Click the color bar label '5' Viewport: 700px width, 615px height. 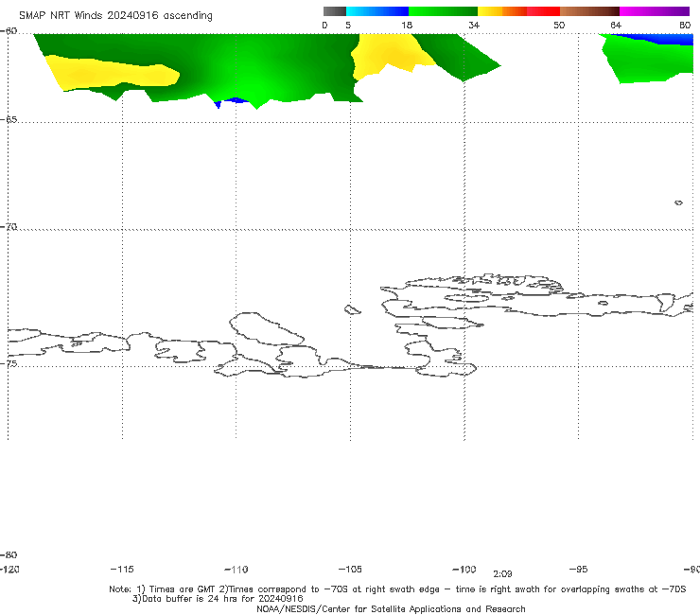(348, 25)
